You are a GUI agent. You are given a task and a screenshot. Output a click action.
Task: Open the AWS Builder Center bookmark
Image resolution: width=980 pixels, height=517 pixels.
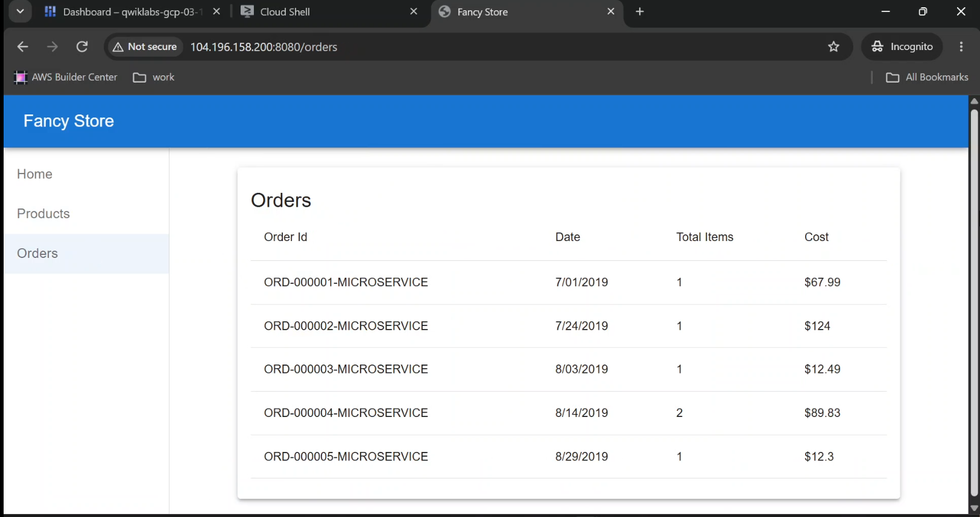click(x=66, y=77)
